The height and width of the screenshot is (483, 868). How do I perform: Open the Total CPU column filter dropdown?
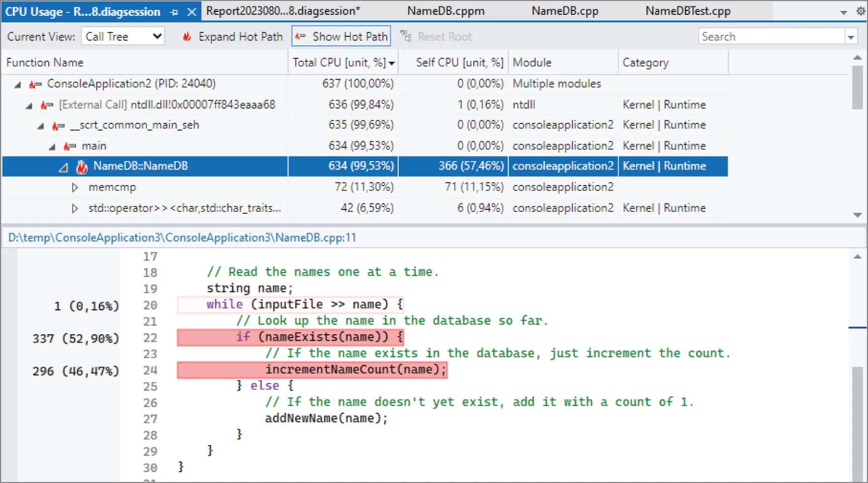pyautogui.click(x=392, y=62)
